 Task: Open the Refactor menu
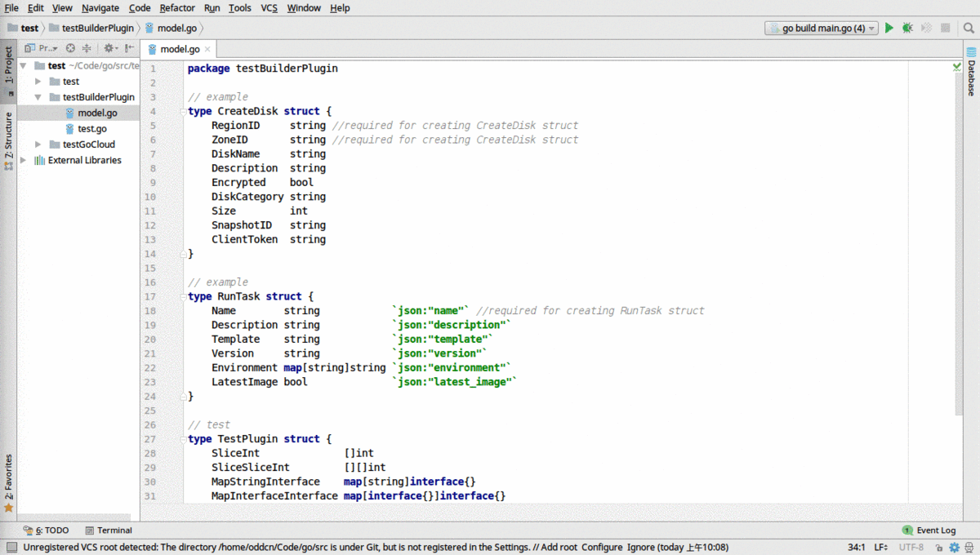tap(177, 7)
